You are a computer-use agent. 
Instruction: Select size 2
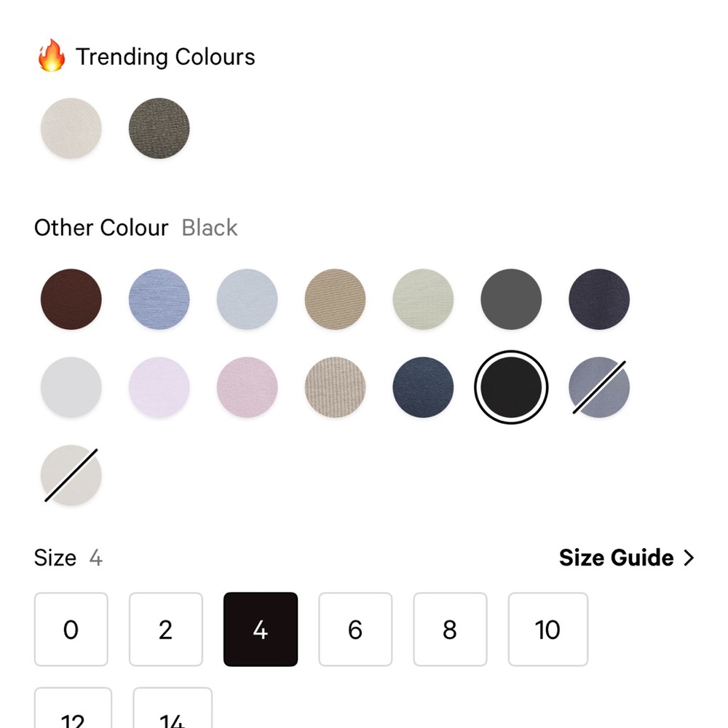pos(165,630)
